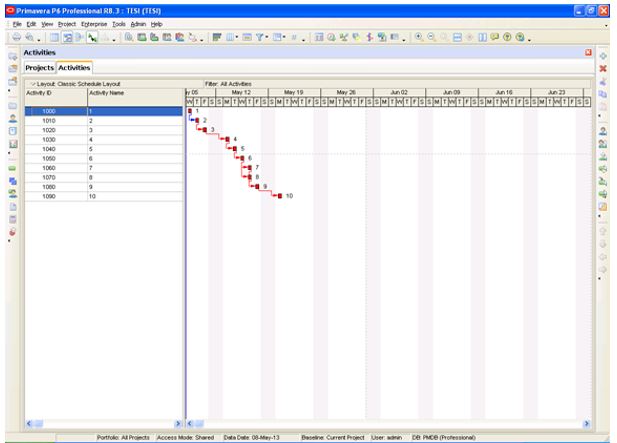Viewport: 617px width, 443px height.
Task: Click the help question mark icon in toolbar
Action: [505, 37]
